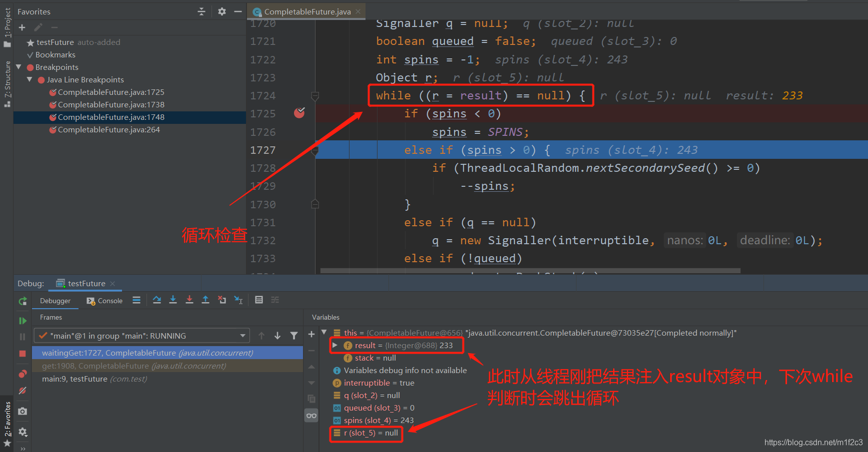Pause the running program
This screenshot has width=868, height=452.
[22, 337]
